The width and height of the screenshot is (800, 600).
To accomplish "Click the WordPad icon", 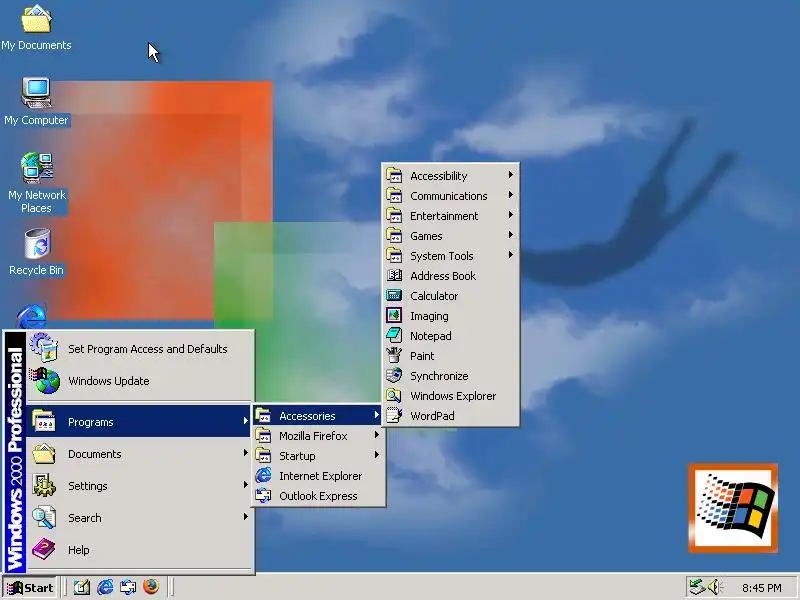I will [394, 415].
